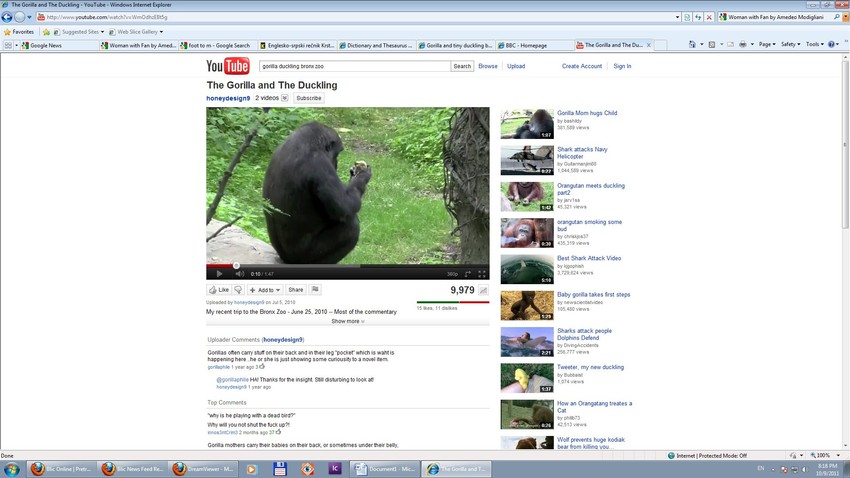This screenshot has width=850, height=478.
Task: Click the YouTube logo
Action: pos(227,66)
